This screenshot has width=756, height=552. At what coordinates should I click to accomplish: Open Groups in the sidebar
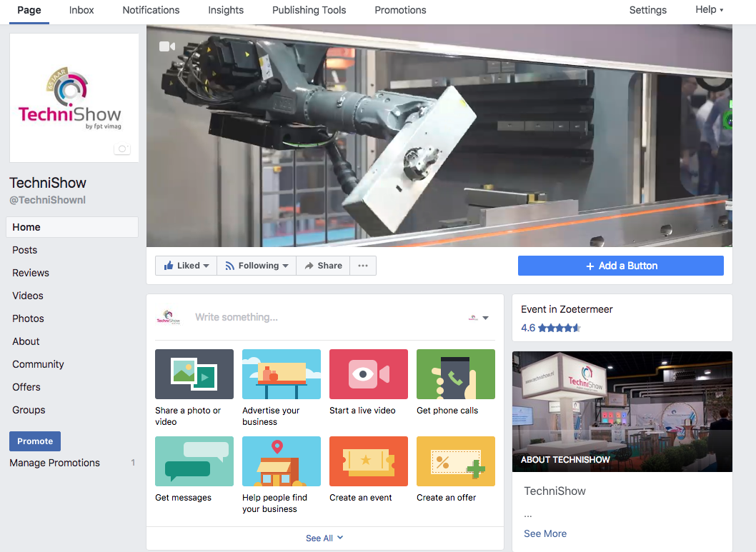tap(29, 410)
